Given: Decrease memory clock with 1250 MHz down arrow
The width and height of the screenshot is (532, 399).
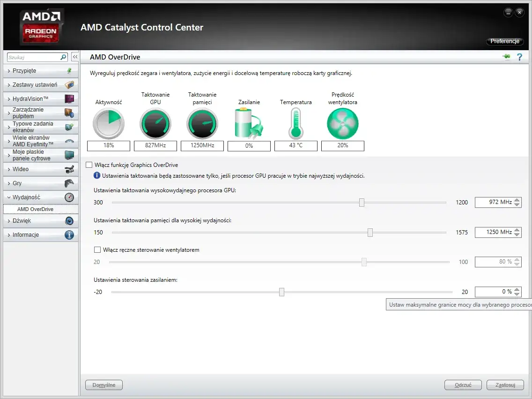Looking at the screenshot, I should click(517, 234).
